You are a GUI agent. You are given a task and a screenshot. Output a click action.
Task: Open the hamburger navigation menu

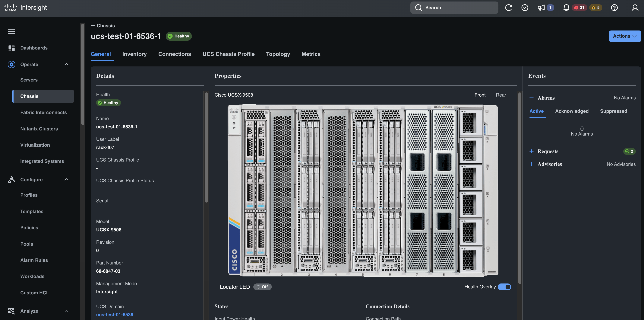(x=11, y=31)
